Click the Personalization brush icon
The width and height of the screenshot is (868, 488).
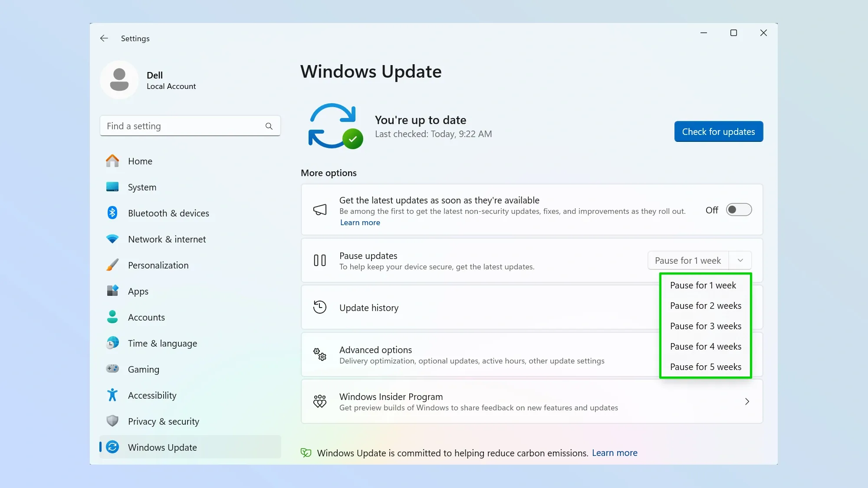[112, 265]
